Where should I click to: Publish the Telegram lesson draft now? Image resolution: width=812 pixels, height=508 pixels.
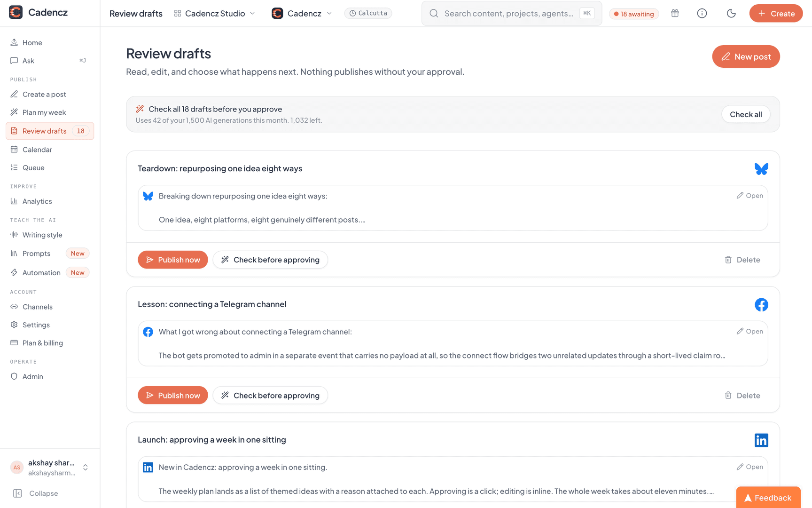(x=173, y=396)
